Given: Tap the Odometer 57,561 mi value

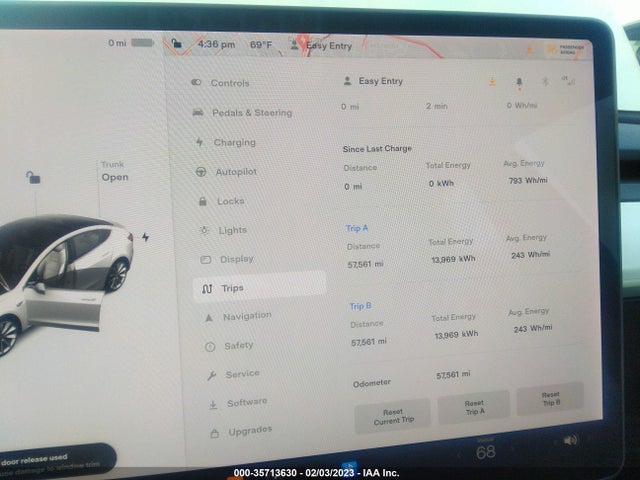Looking at the screenshot, I should pyautogui.click(x=453, y=375).
